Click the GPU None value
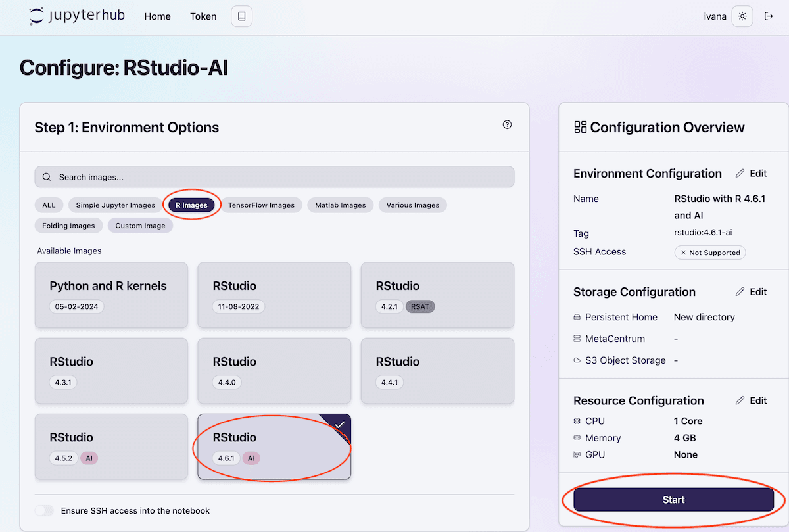This screenshot has width=789, height=532. click(x=686, y=454)
